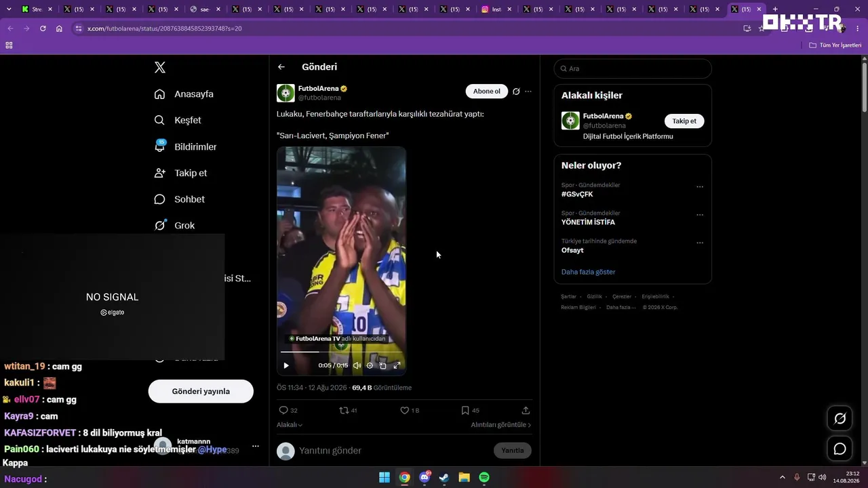Open more options for #GSvÇFK trend
Screen dimensions: 868x488
(x=700, y=187)
